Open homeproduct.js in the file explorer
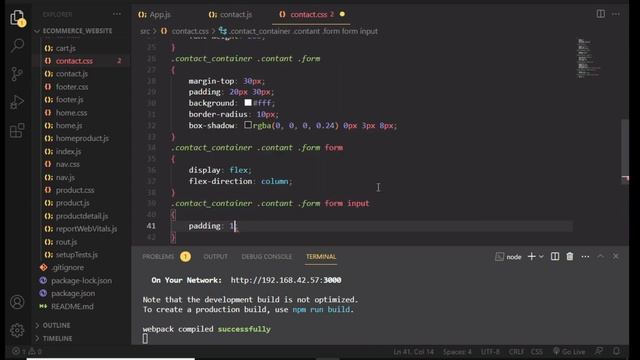640x360 pixels. click(82, 138)
